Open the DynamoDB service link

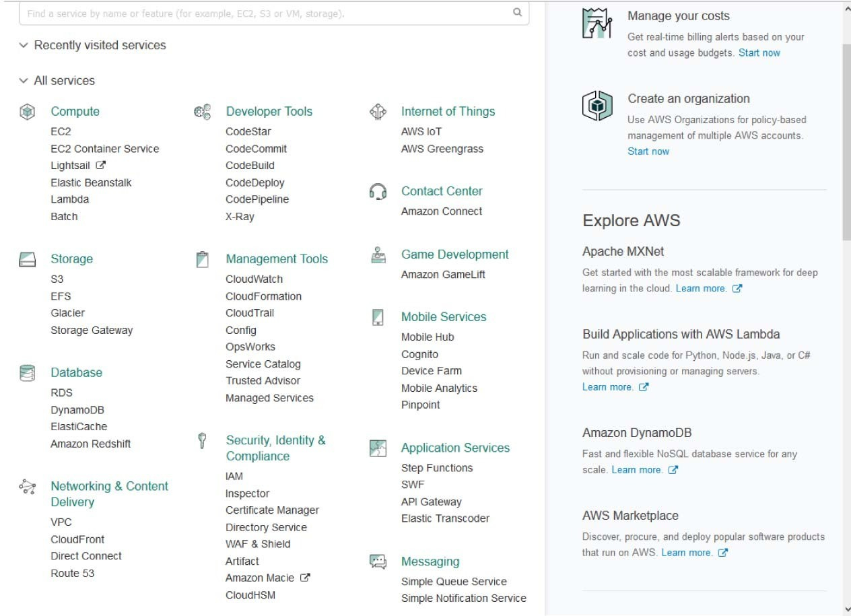(x=77, y=410)
